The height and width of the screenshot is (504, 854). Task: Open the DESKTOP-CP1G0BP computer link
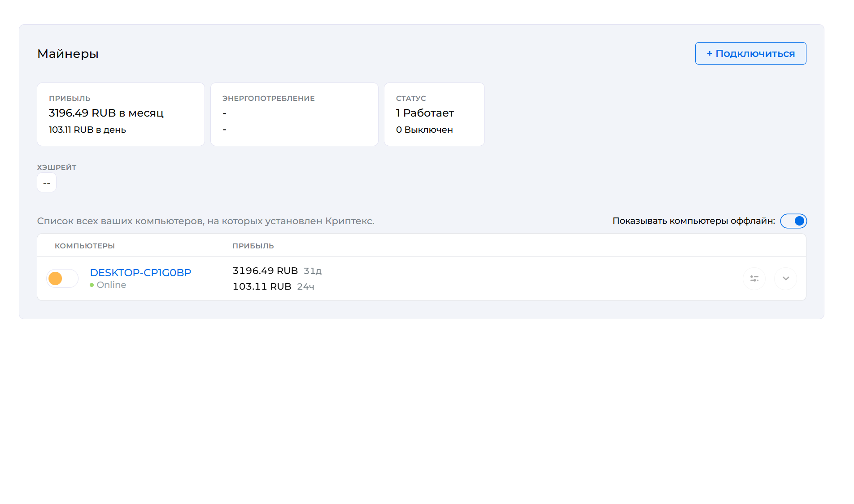(x=140, y=273)
